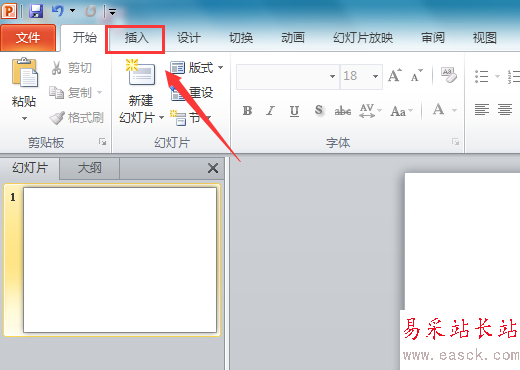Viewport: 520px width, 370px height.
Task: Click the bullets list icon
Action: (x=482, y=76)
